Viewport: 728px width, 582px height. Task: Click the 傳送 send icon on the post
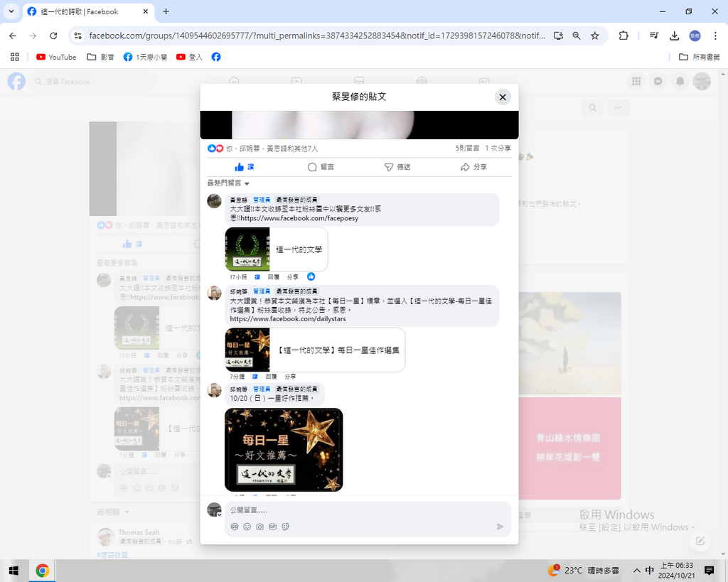pyautogui.click(x=389, y=167)
